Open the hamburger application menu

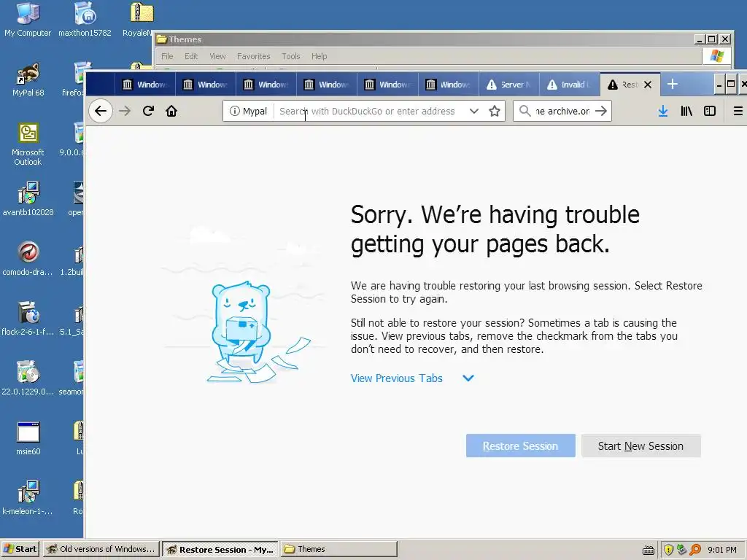(x=738, y=111)
